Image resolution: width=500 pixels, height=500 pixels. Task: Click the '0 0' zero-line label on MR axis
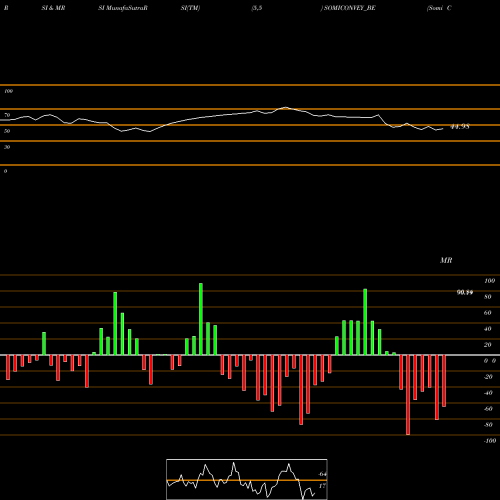[490, 361]
